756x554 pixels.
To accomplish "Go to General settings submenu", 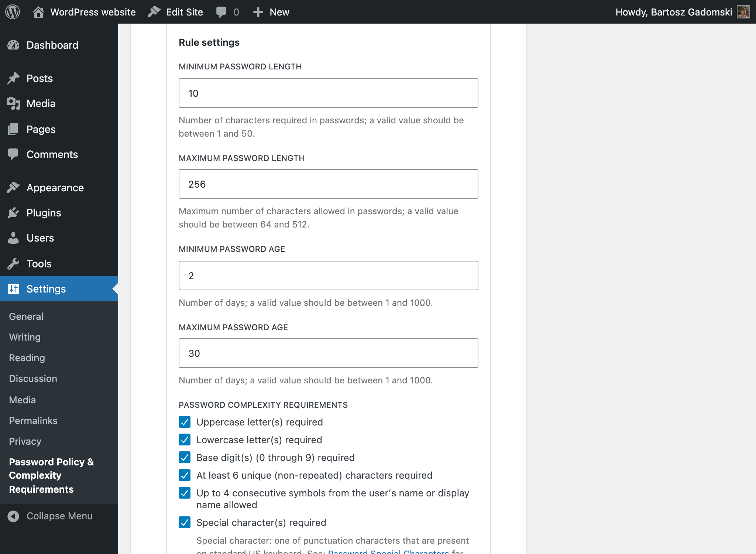I will click(26, 317).
